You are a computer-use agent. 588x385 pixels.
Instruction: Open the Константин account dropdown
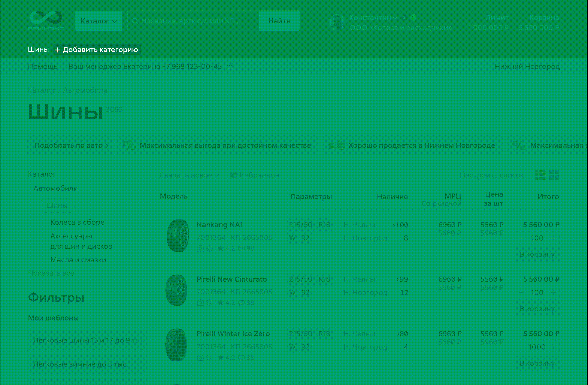point(373,18)
